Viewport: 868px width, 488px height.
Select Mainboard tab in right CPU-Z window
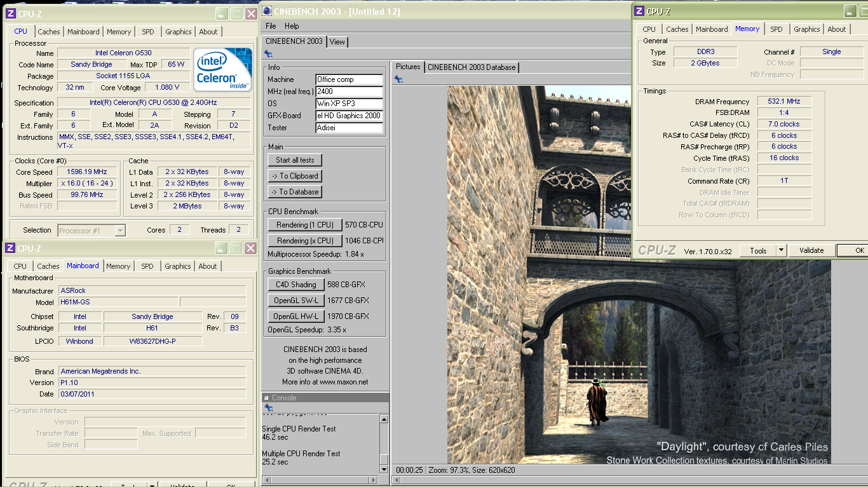712,29
